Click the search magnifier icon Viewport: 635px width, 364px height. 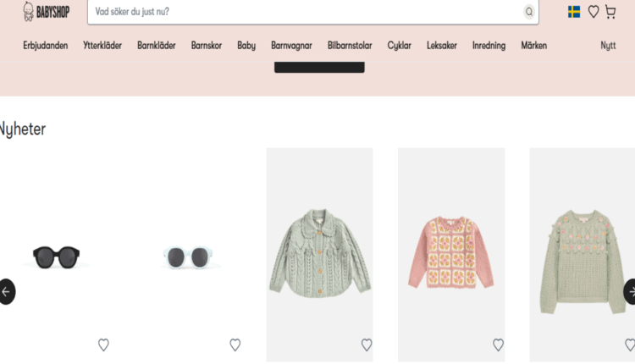[x=529, y=12]
